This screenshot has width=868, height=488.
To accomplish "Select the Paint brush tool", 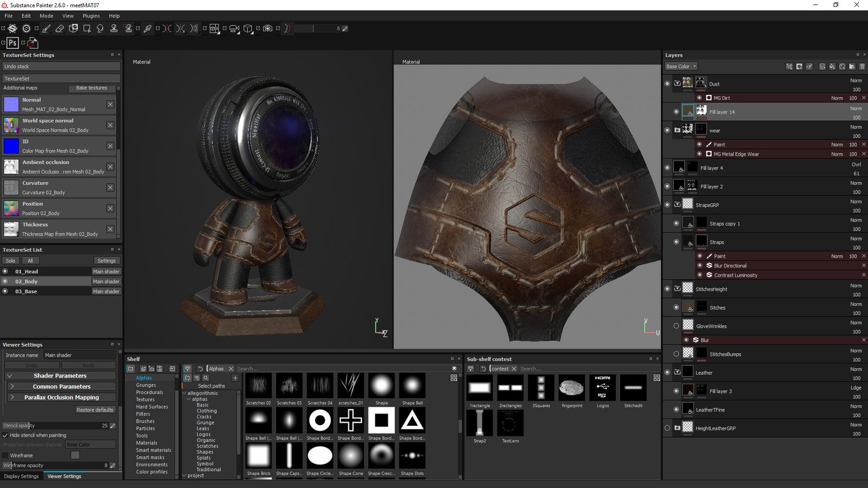I will (x=46, y=29).
